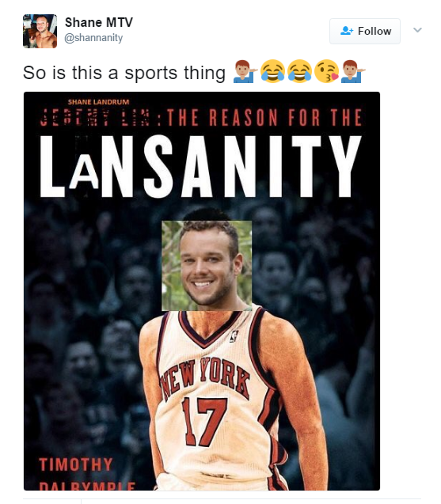This screenshot has width=441, height=504.
Task: Click the first person tipping hand emoji
Action: [x=245, y=71]
